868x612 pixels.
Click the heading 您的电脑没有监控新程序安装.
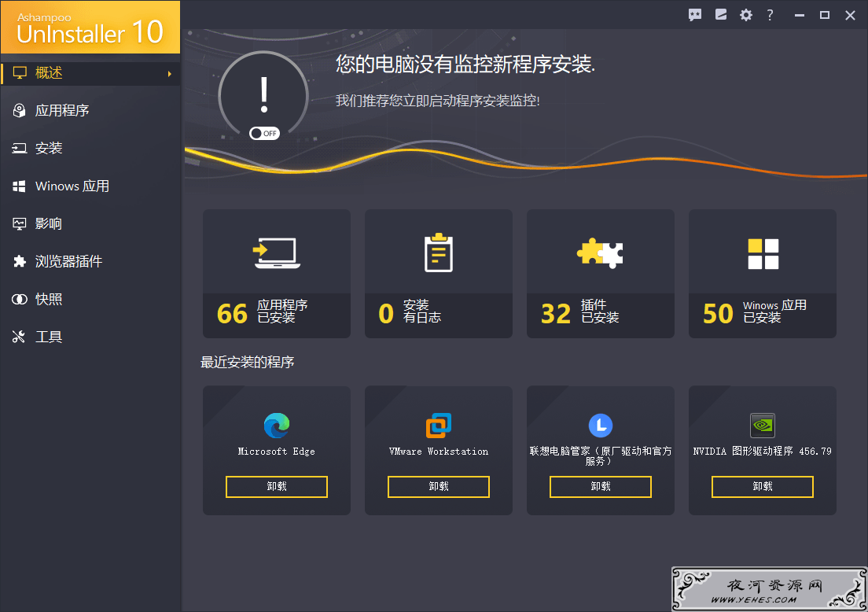[465, 65]
